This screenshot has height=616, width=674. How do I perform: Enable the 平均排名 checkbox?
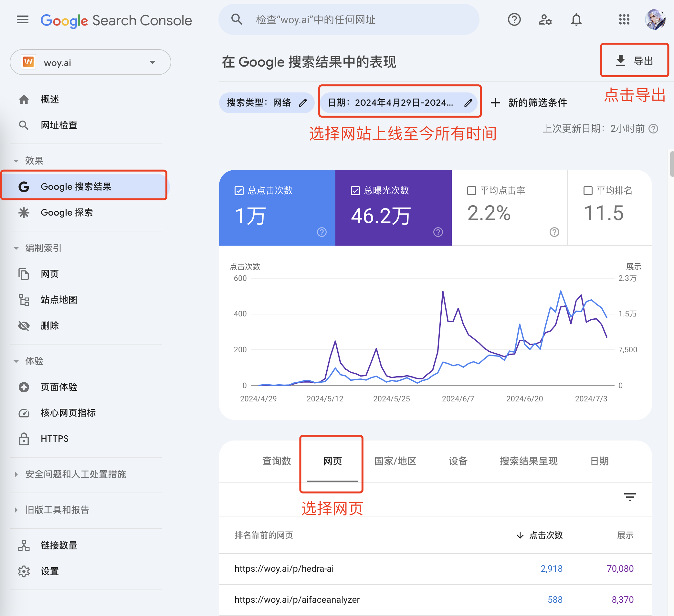pyautogui.click(x=588, y=191)
